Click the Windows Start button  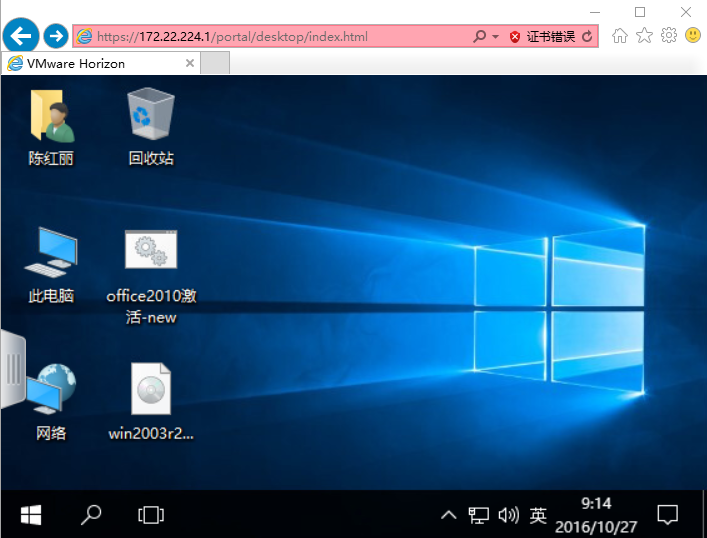click(x=31, y=515)
